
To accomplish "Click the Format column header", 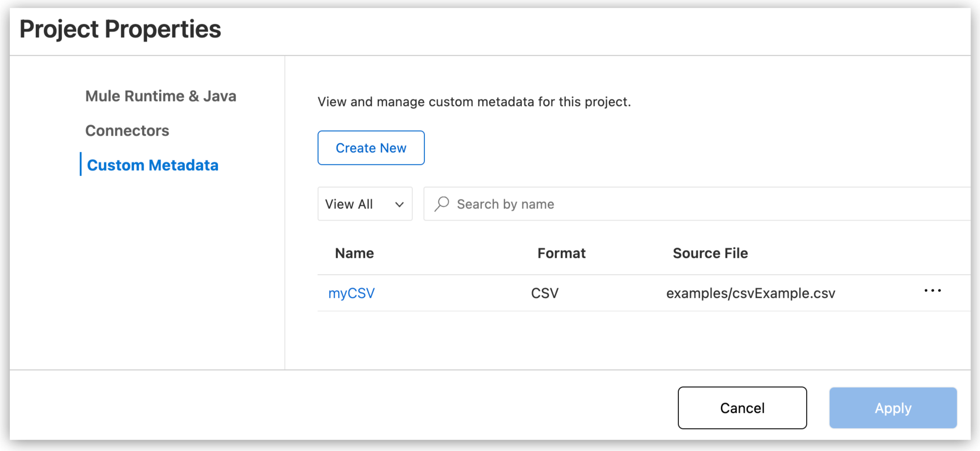I will pos(561,253).
